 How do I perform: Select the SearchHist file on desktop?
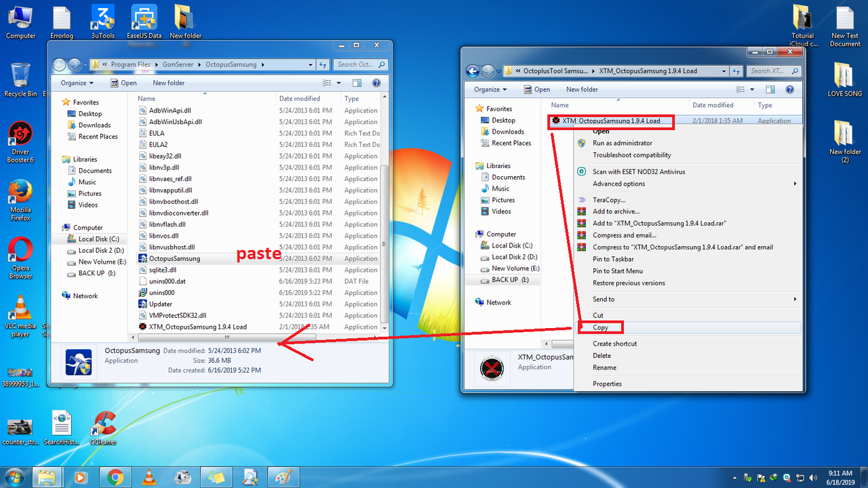pos(62,428)
